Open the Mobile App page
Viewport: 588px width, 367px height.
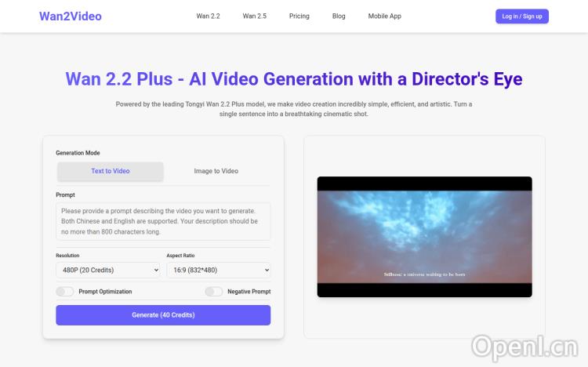(384, 16)
